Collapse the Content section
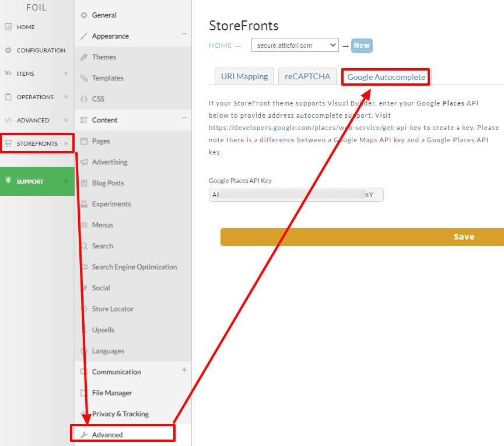This screenshot has height=446, width=504. point(184,118)
